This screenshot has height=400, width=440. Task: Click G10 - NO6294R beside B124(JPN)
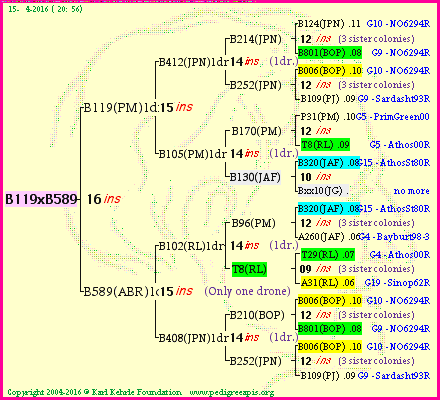click(398, 24)
